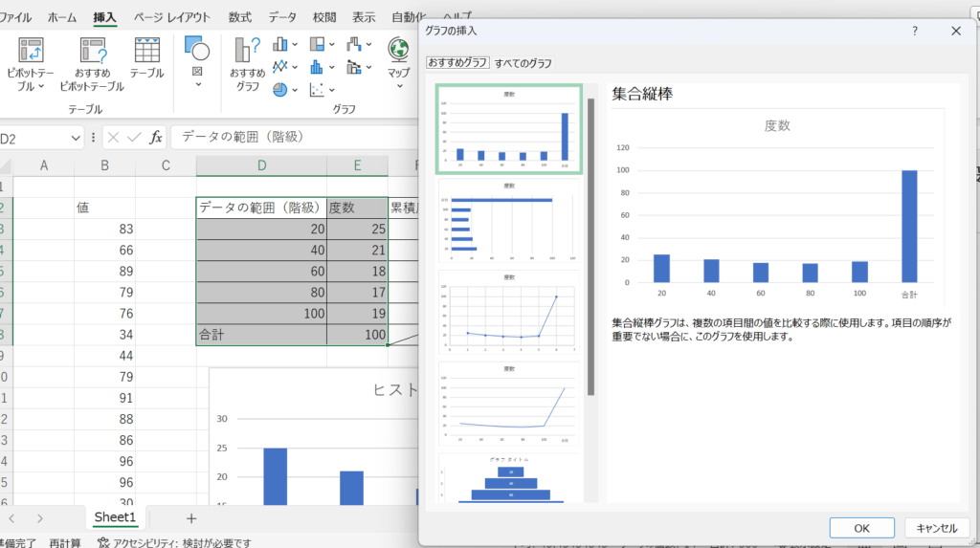Switch to the データ ribbon tab
Screen dimensions: 980x548
click(282, 17)
